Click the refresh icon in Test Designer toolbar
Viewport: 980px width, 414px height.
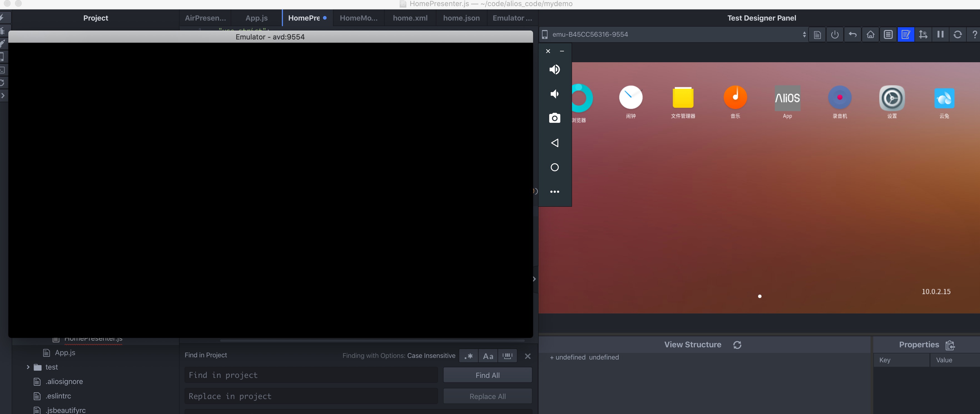coord(958,35)
